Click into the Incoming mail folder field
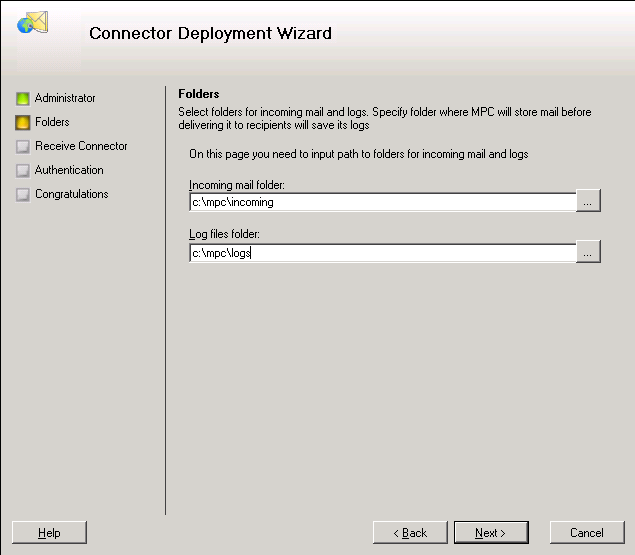 point(383,202)
